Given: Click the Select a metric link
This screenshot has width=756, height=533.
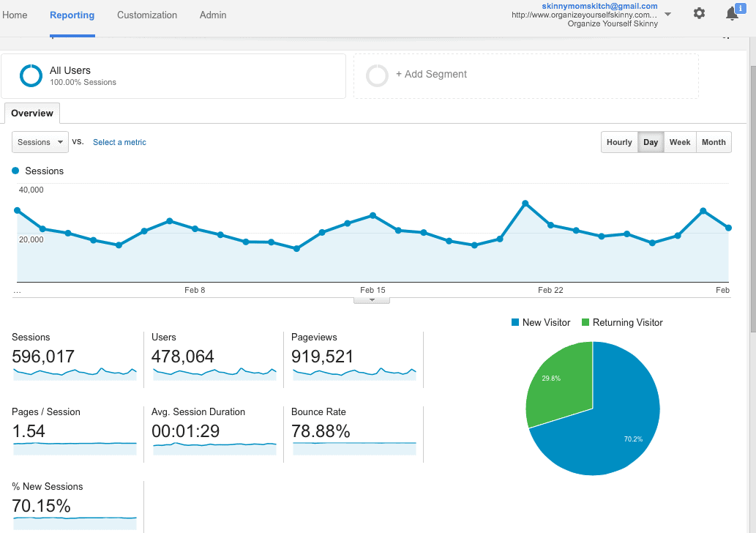Looking at the screenshot, I should [119, 142].
